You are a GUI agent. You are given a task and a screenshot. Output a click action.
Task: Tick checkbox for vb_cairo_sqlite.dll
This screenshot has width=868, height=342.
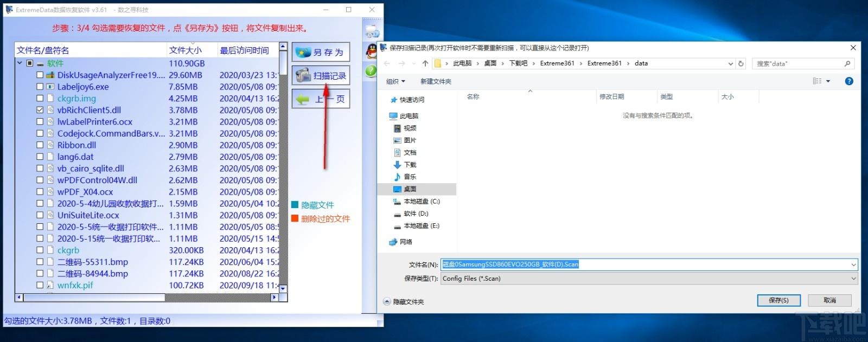point(40,168)
